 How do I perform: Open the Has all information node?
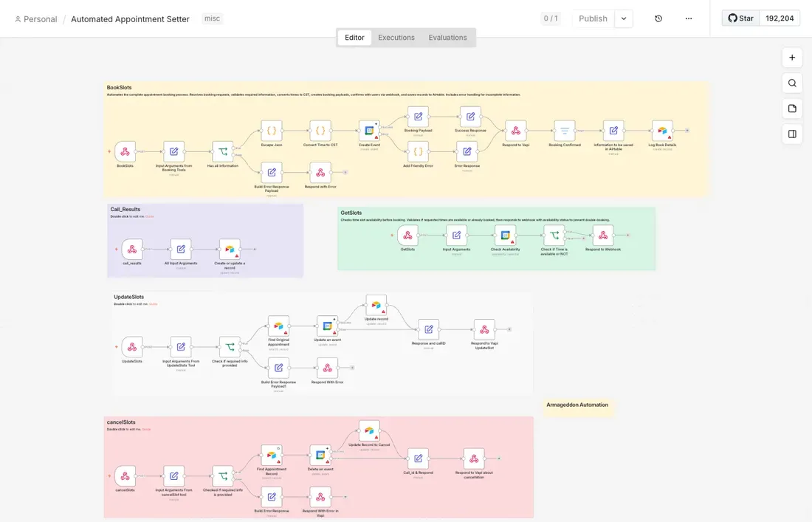223,152
